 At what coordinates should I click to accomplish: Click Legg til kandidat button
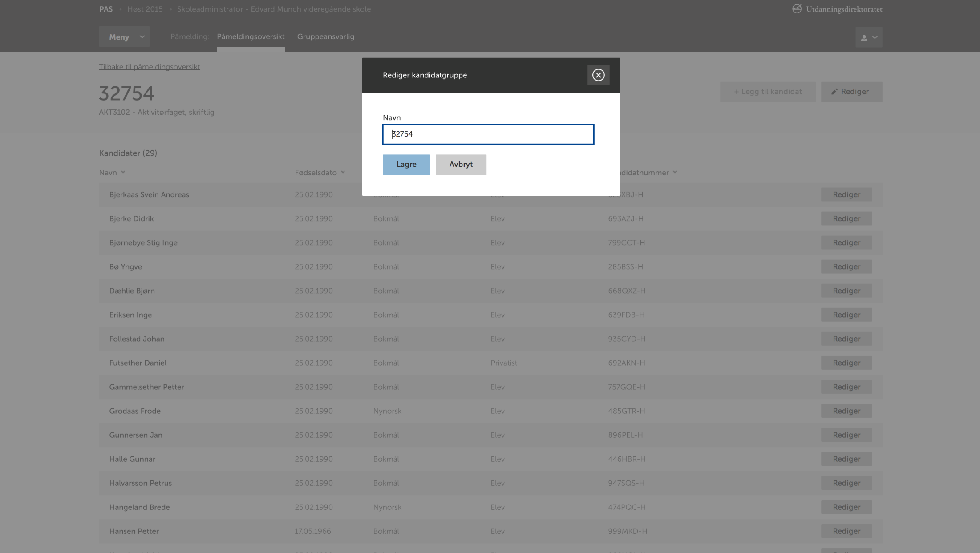(x=768, y=92)
